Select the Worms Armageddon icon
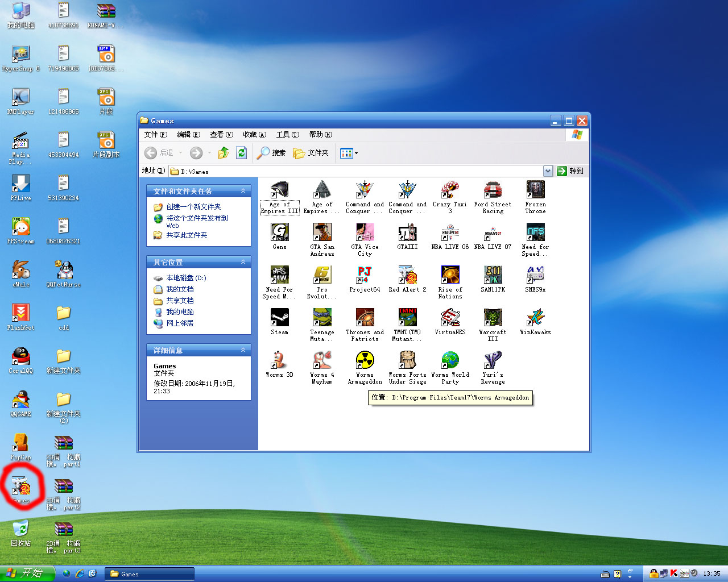 pyautogui.click(x=365, y=360)
